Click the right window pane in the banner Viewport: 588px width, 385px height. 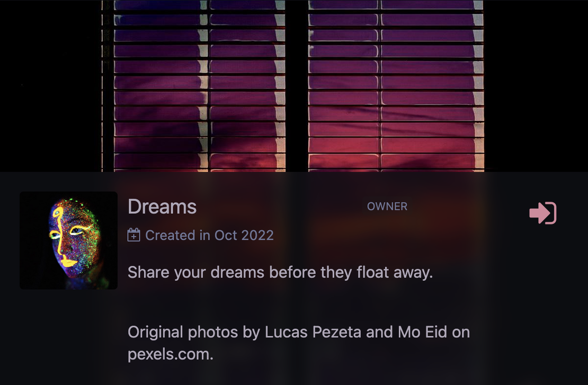click(395, 85)
